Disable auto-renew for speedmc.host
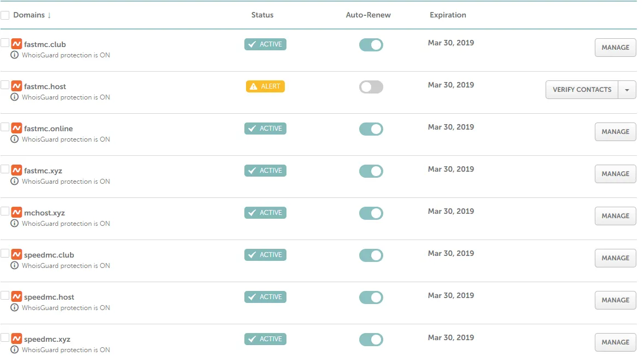 pos(371,297)
